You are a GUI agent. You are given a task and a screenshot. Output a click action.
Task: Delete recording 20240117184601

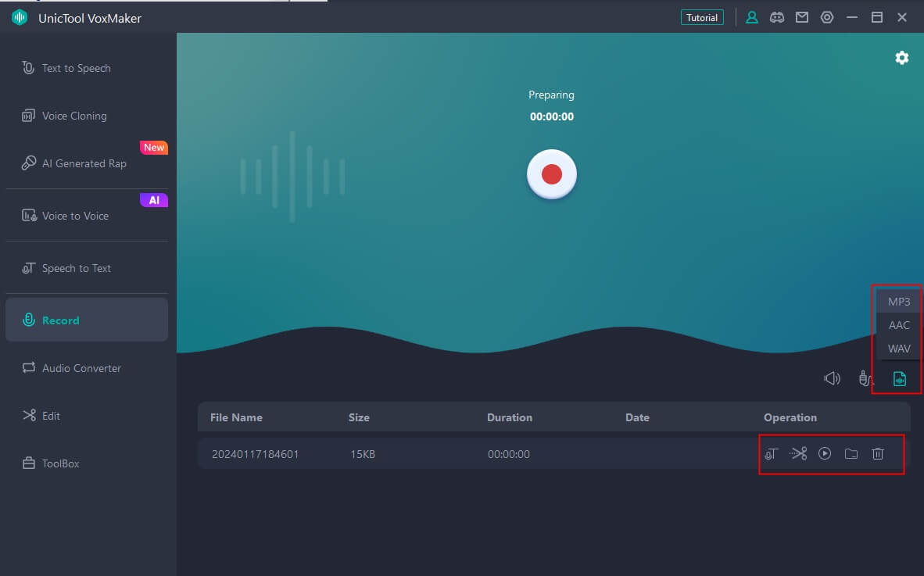pyautogui.click(x=878, y=453)
